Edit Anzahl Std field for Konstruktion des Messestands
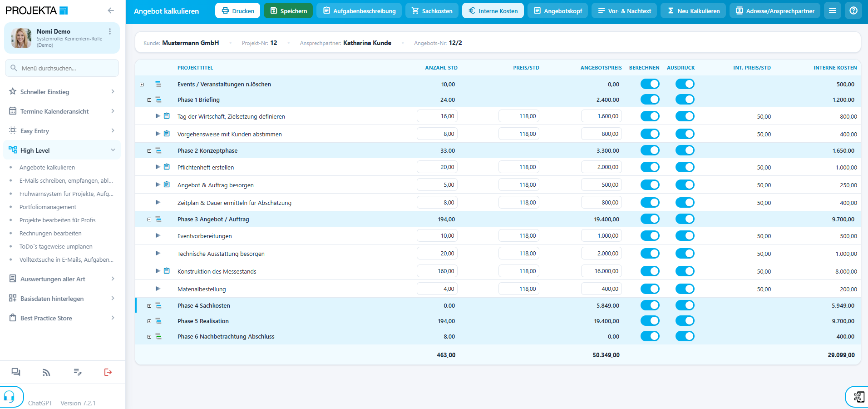Image resolution: width=868 pixels, height=409 pixels. (x=437, y=271)
